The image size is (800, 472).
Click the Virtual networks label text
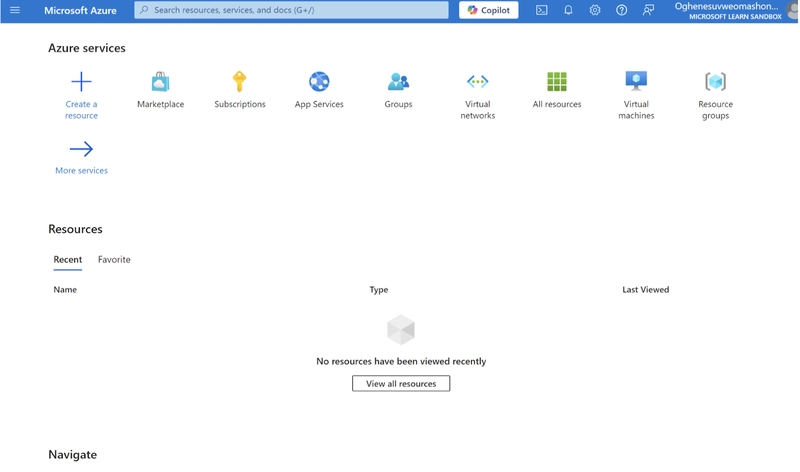[x=478, y=110]
